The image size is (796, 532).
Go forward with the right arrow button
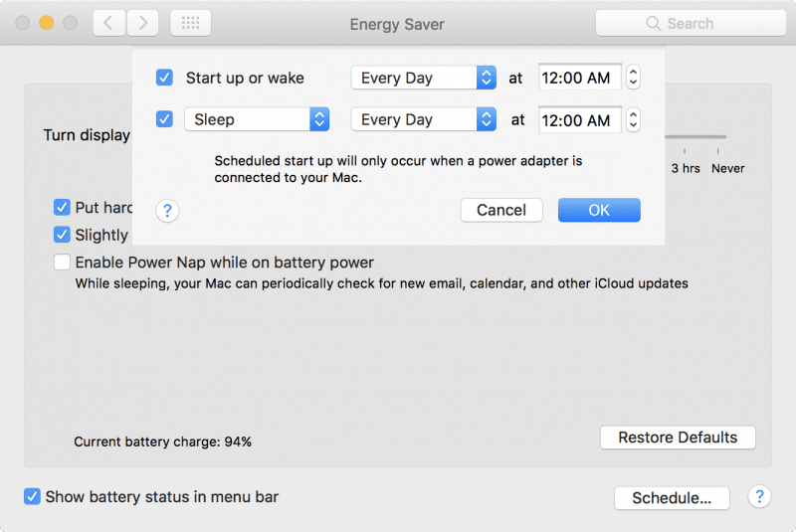(142, 23)
